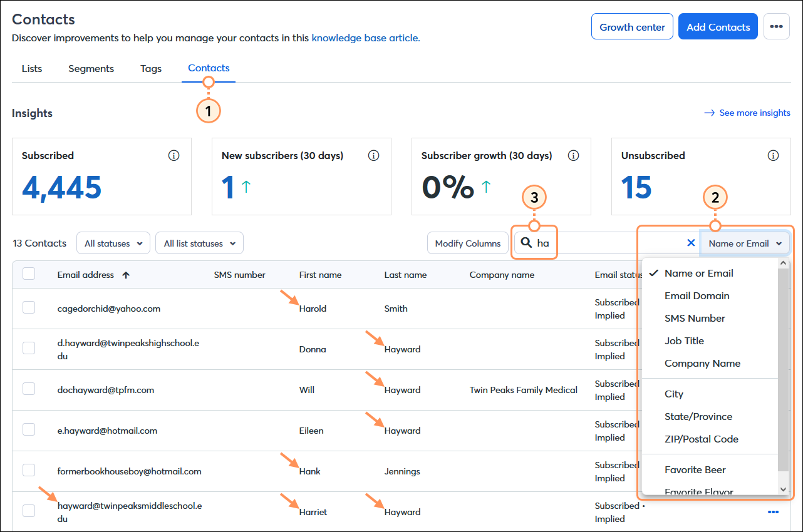Open contact cagedorchid@yahoo.com
The width and height of the screenshot is (803, 532).
(x=109, y=309)
